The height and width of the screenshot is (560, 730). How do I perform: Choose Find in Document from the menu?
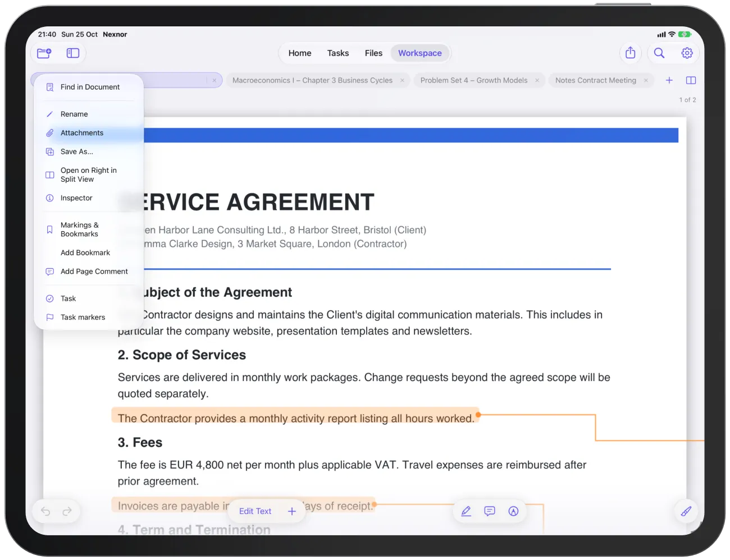pos(89,87)
